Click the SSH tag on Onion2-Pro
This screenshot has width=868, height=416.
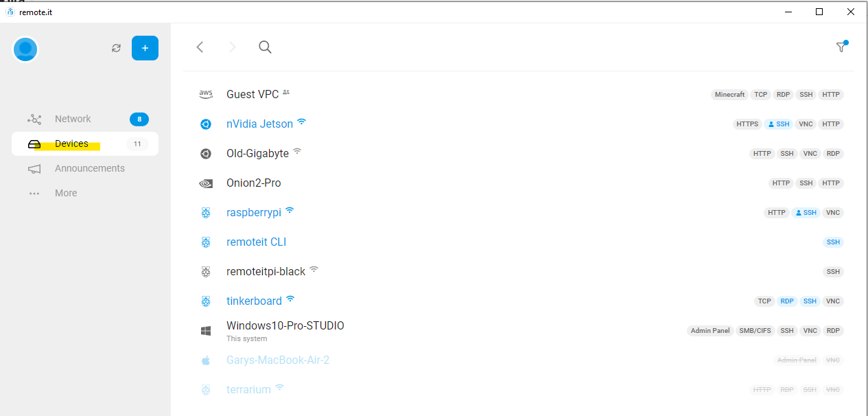coord(806,183)
